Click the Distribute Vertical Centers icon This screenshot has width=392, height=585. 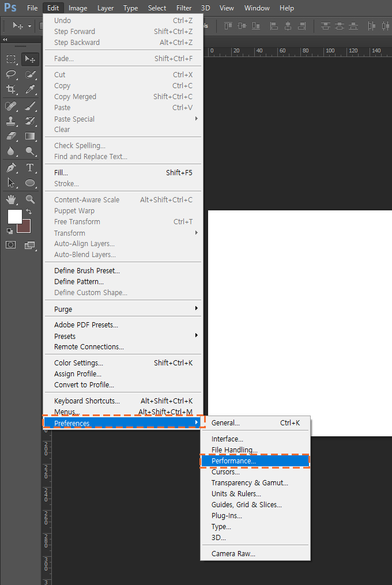click(340, 26)
